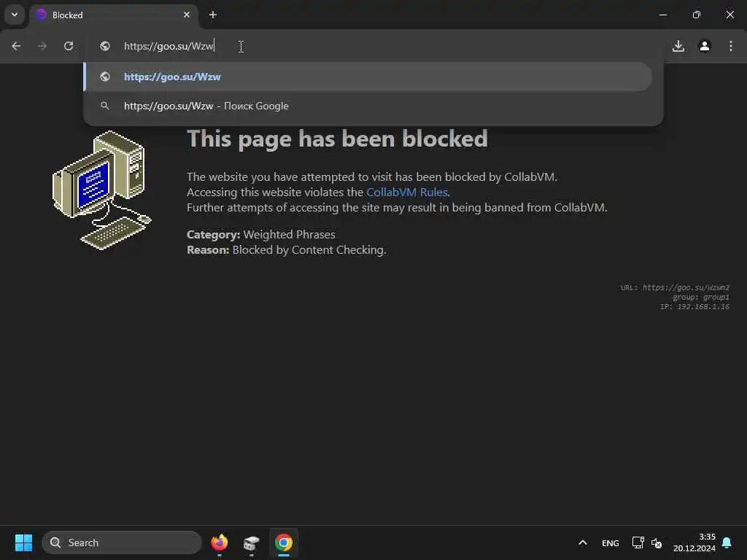Open the graduation-cap app in taskbar
Image resolution: width=747 pixels, height=560 pixels.
tap(251, 542)
